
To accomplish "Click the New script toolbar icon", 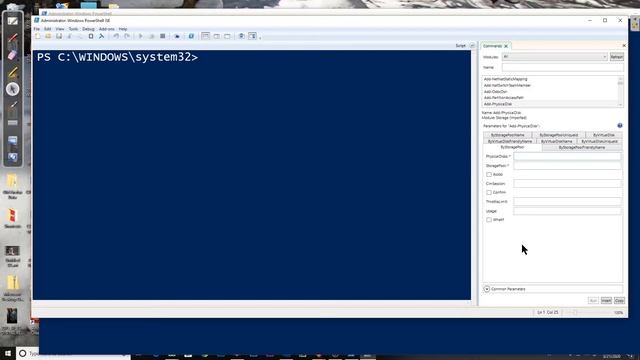I will (38, 36).
